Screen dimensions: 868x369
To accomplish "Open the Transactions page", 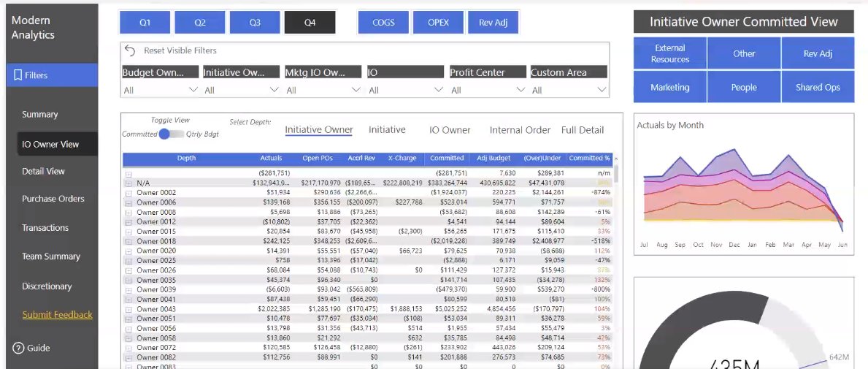I will [x=45, y=228].
